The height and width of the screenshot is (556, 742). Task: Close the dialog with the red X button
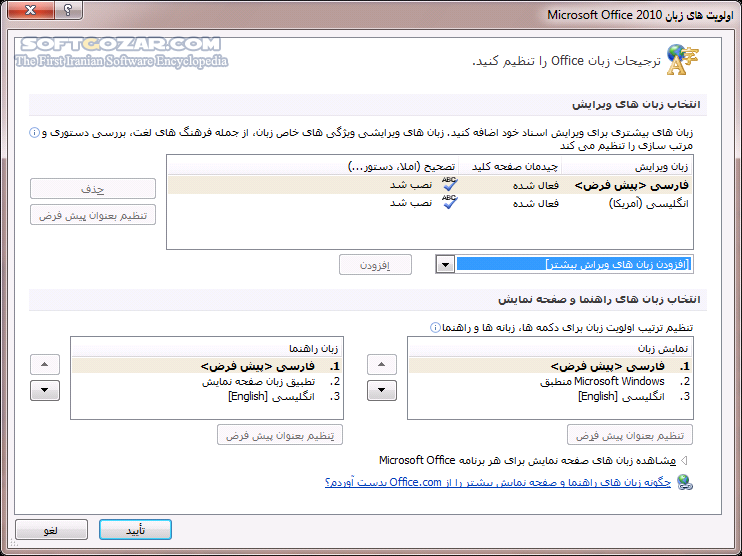pos(30,9)
